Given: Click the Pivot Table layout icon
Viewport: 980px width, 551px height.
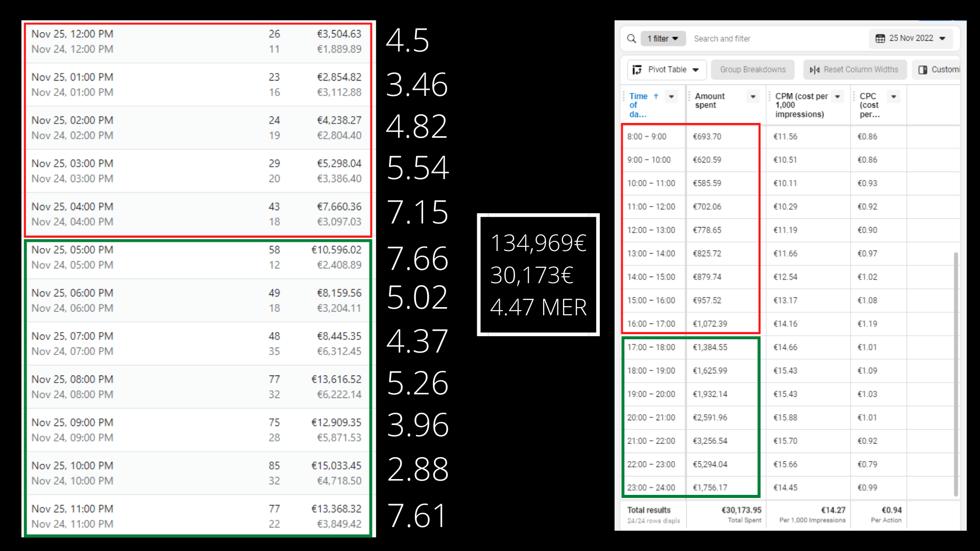Looking at the screenshot, I should click(637, 70).
